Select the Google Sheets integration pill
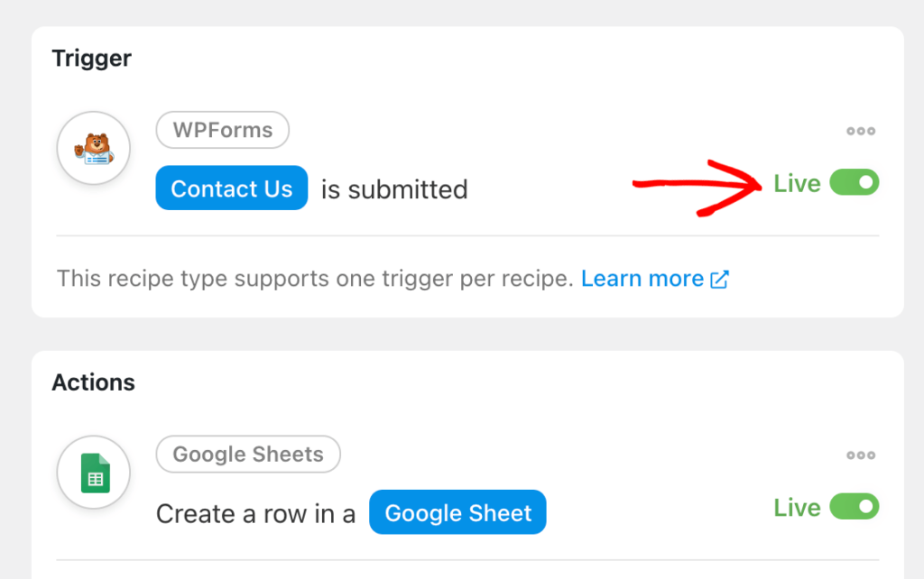 (x=248, y=455)
